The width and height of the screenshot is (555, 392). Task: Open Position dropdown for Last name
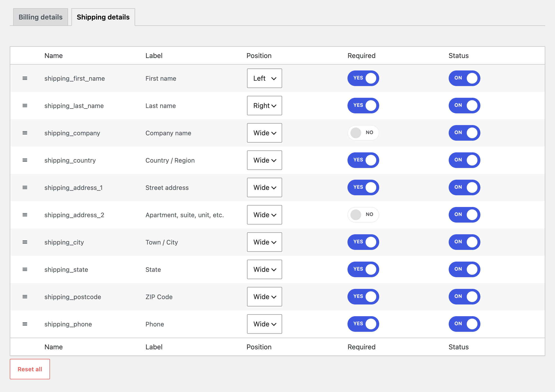pos(264,106)
